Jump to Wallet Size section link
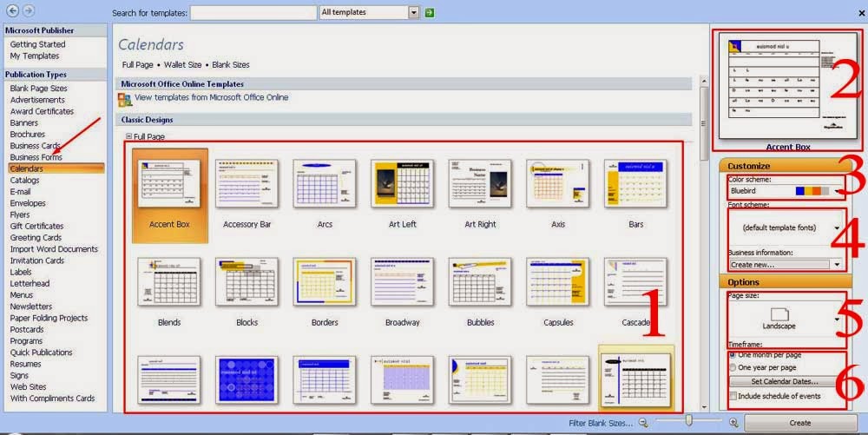This screenshot has width=868, height=435. tap(182, 65)
